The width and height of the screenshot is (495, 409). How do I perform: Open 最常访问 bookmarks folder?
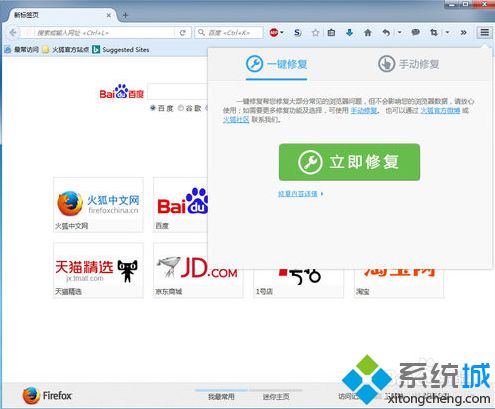coord(22,50)
